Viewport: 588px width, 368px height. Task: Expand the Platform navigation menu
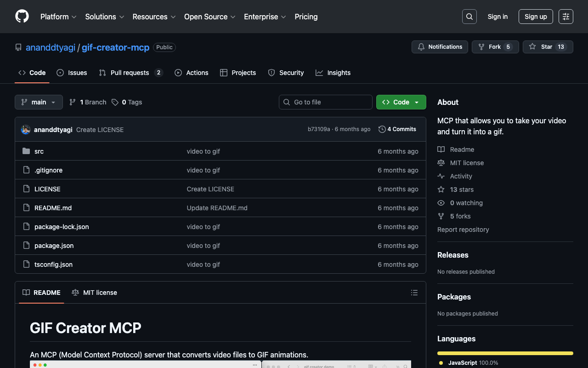[58, 17]
